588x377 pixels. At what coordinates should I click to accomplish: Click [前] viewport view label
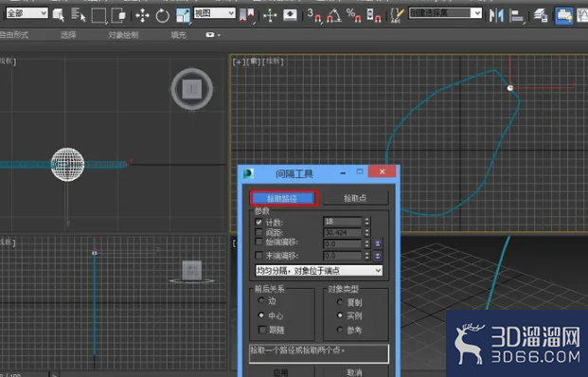(x=254, y=62)
